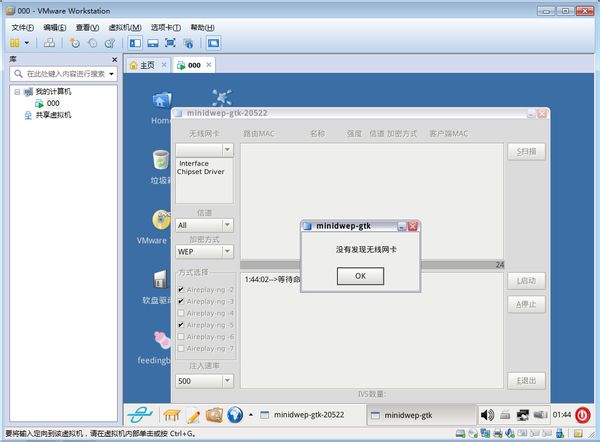Image resolution: width=600 pixels, height=442 pixels.
Task: Enter full screen mode via toolbar icon
Action: pos(170,43)
